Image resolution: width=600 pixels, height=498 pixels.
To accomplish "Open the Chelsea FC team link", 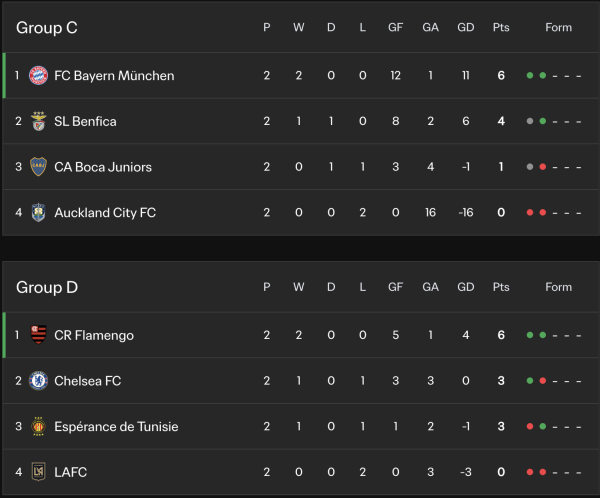I will click(x=90, y=381).
